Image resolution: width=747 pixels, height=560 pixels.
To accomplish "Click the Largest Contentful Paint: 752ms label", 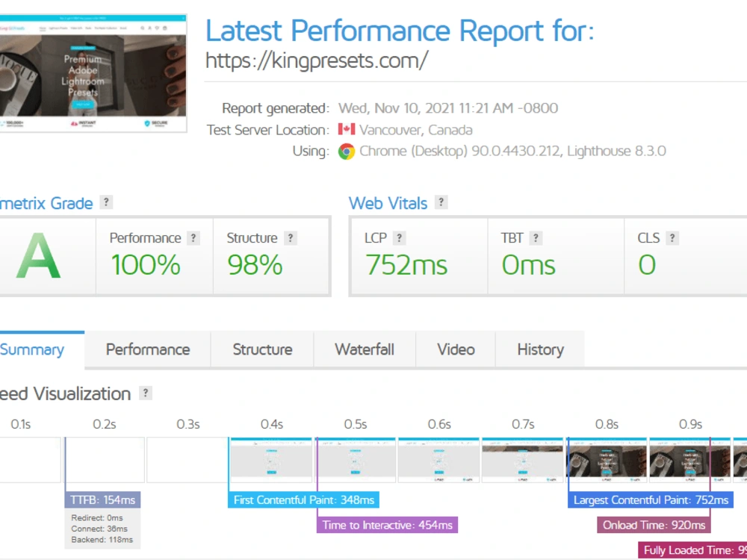I will [651, 500].
